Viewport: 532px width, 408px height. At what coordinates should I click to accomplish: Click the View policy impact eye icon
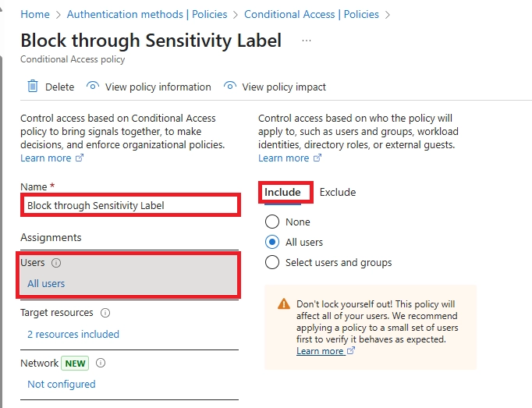point(229,86)
